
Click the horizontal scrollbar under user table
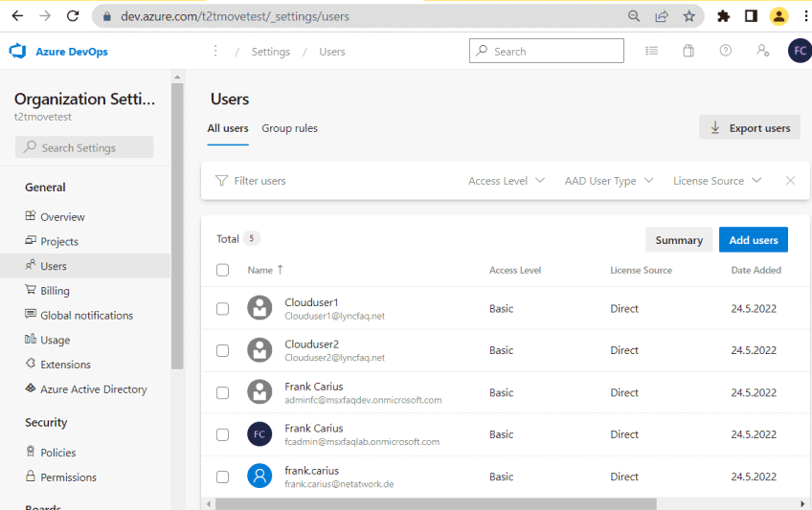[x=436, y=504]
